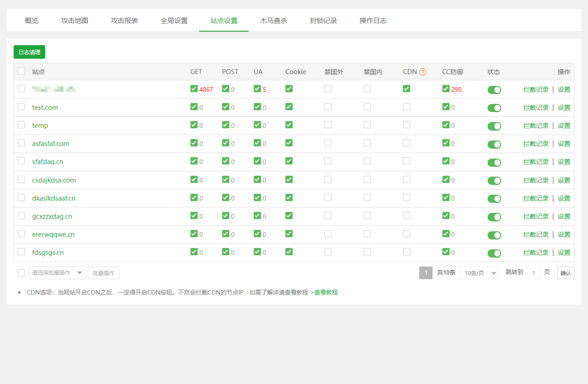Enable 禁国外 checkbox for sfafdaq.cn
Screen dimensions: 588x384
click(328, 161)
